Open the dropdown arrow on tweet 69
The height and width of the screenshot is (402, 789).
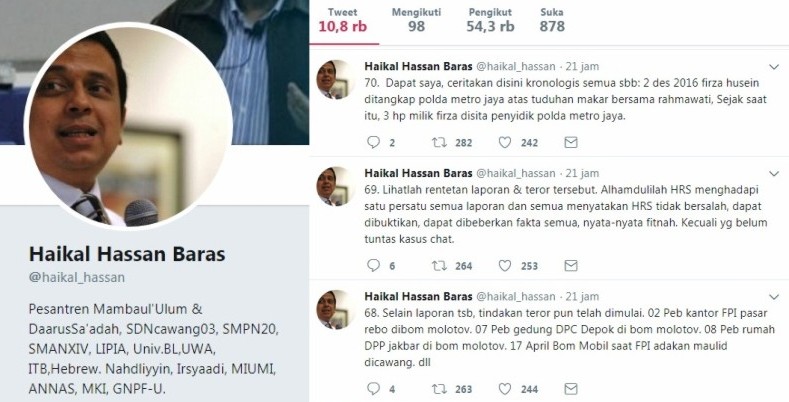click(x=774, y=174)
